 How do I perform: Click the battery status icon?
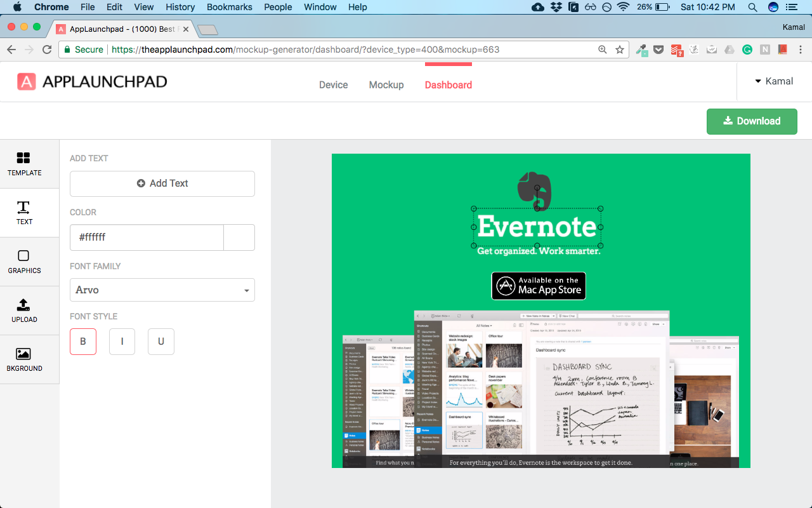pyautogui.click(x=662, y=7)
